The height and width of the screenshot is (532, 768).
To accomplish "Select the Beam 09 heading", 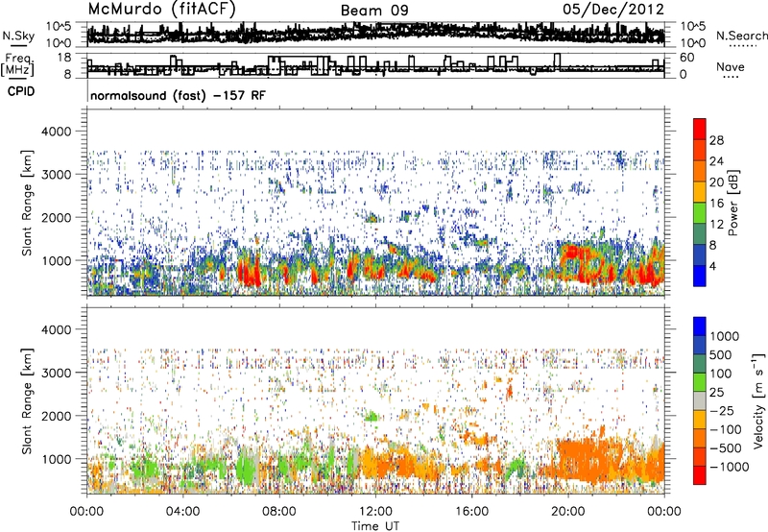I will pyautogui.click(x=374, y=11).
